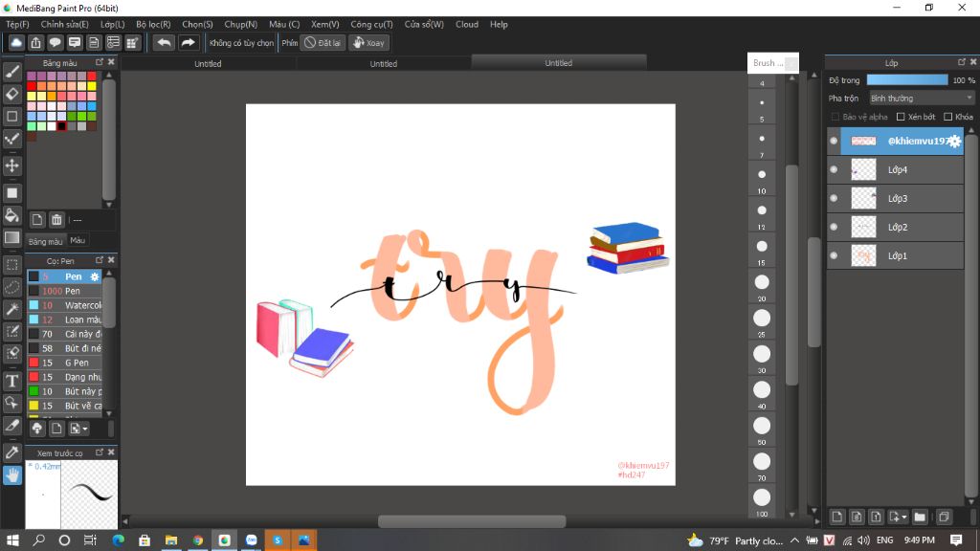
Task: Undock the Cọ: Pen brush panel
Action: coord(100,260)
